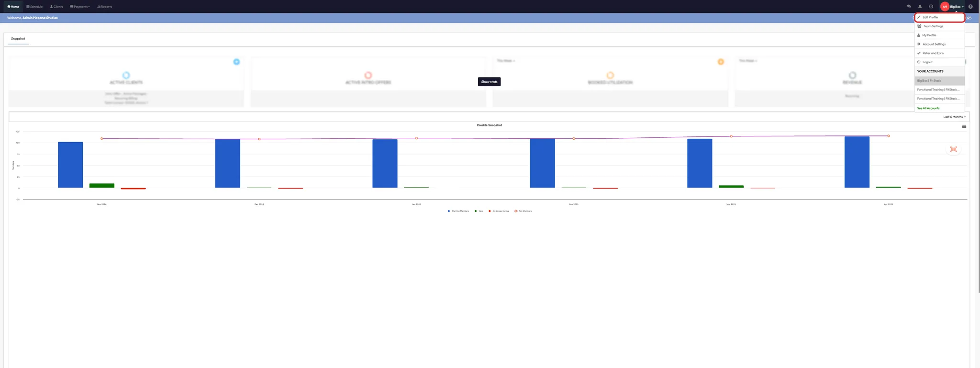Image resolution: width=980 pixels, height=368 pixels.
Task: Open the clock history icon
Action: point(931,7)
